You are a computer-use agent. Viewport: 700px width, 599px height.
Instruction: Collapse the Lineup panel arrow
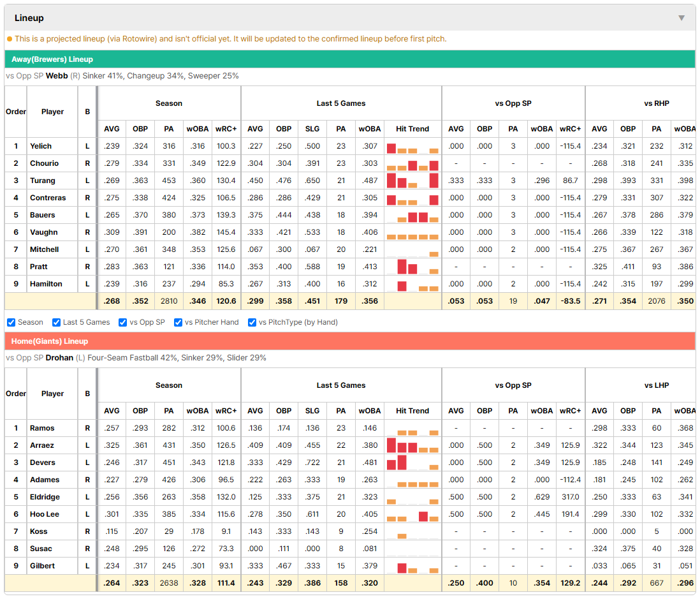(682, 18)
